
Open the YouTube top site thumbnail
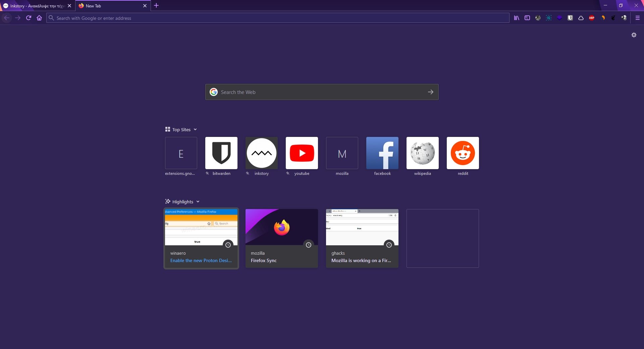pyautogui.click(x=302, y=153)
